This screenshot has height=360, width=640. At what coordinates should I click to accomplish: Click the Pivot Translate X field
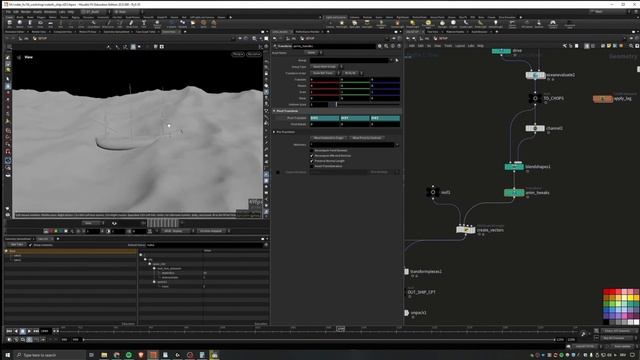(x=324, y=118)
